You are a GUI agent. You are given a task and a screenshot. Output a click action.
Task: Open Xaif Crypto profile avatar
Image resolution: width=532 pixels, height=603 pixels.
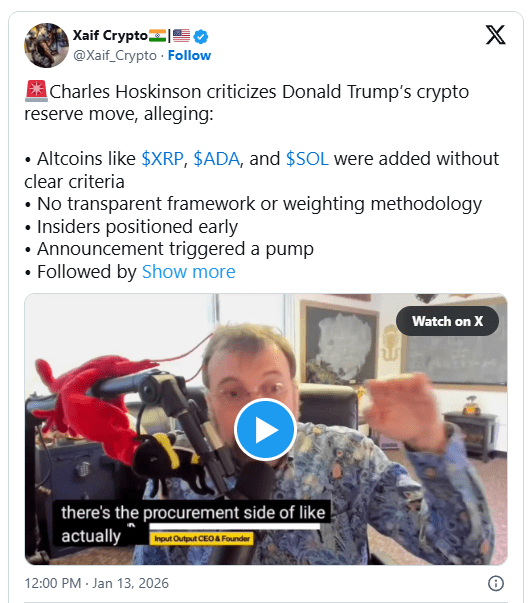(46, 45)
